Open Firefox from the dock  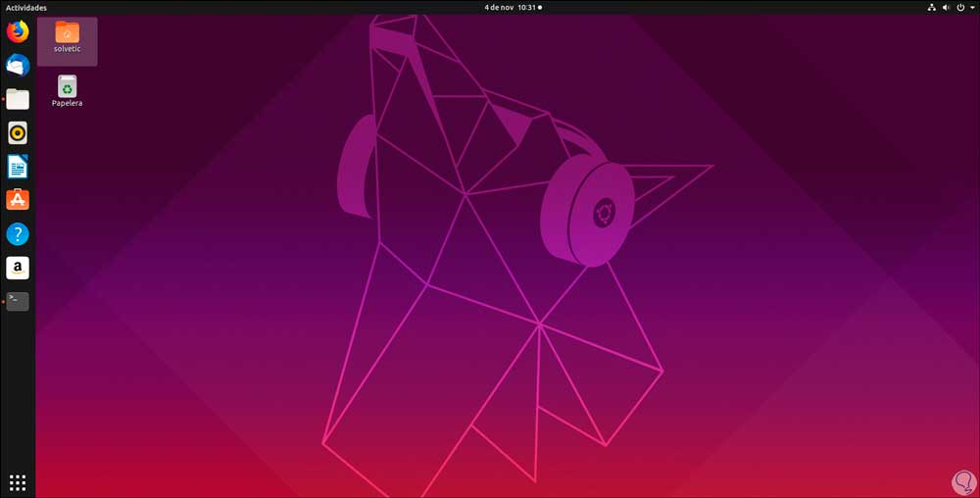click(x=18, y=31)
